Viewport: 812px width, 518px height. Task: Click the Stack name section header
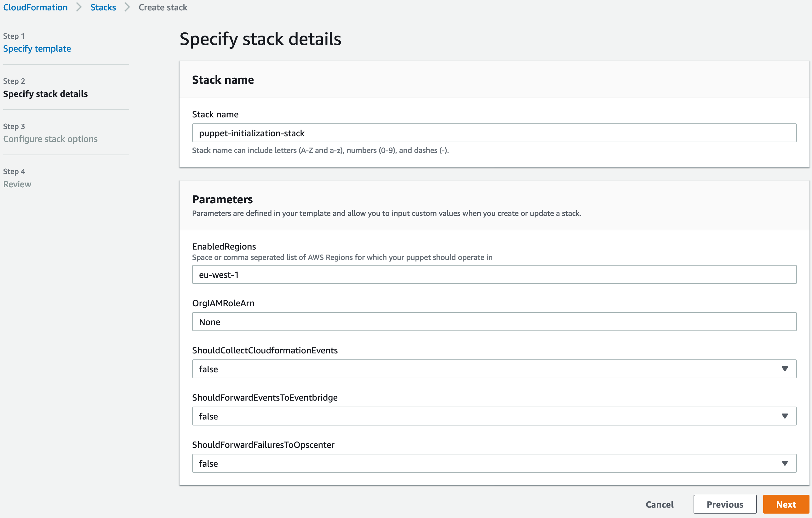(223, 80)
